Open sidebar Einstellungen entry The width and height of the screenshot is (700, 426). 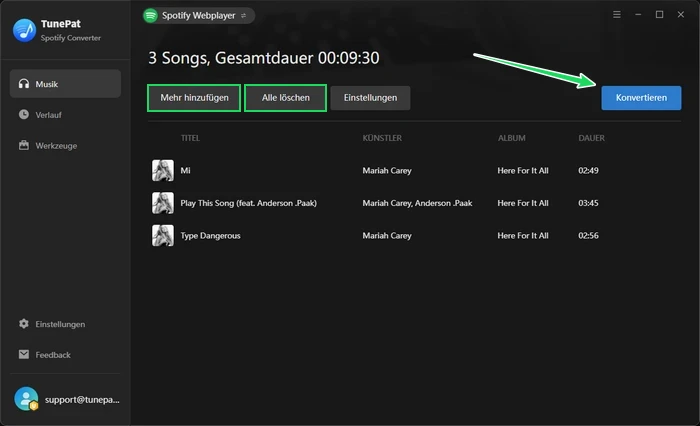tap(65, 324)
